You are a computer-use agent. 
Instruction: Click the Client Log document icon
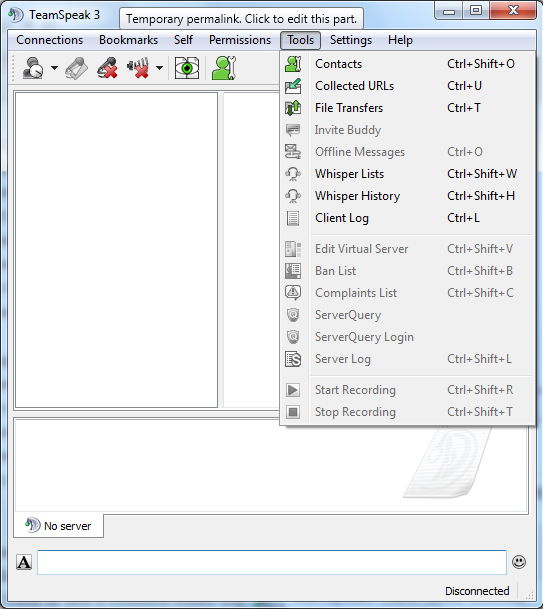tap(293, 218)
